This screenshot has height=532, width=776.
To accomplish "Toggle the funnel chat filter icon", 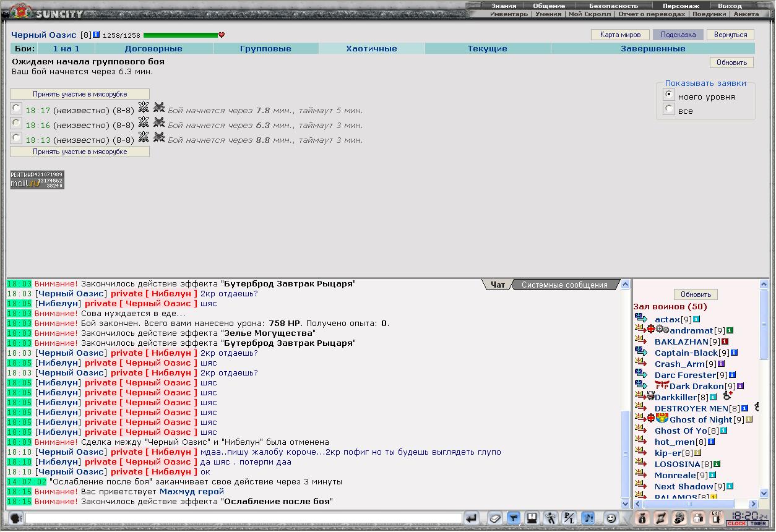I will pos(513,518).
